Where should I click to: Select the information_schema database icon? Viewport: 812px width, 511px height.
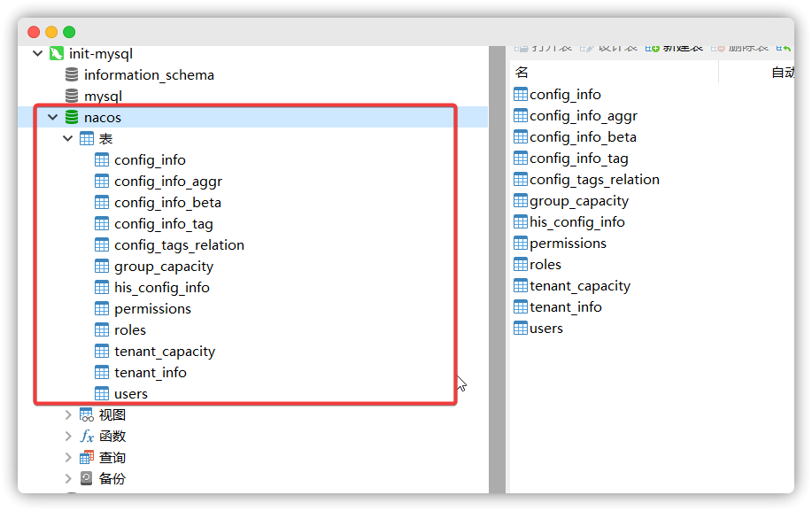point(72,74)
